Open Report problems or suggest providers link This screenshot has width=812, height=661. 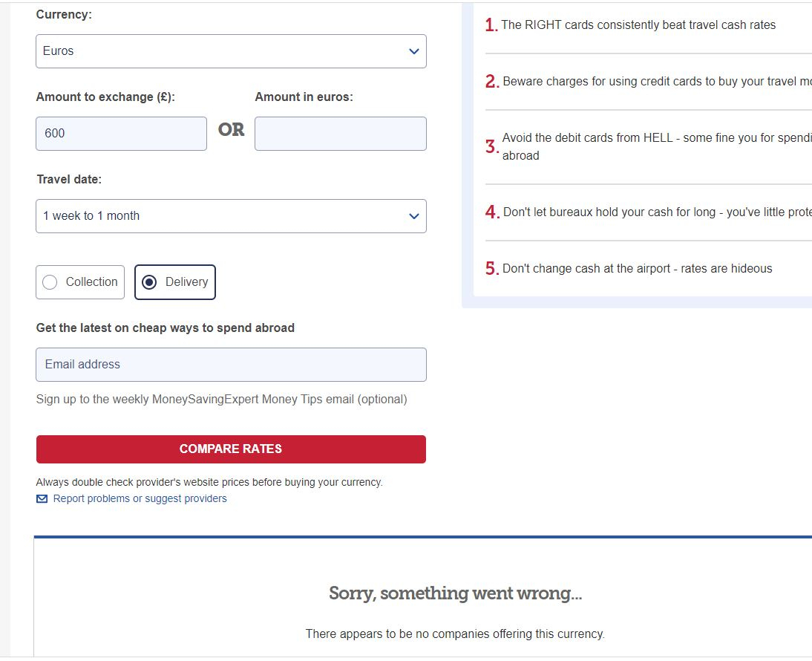click(140, 499)
